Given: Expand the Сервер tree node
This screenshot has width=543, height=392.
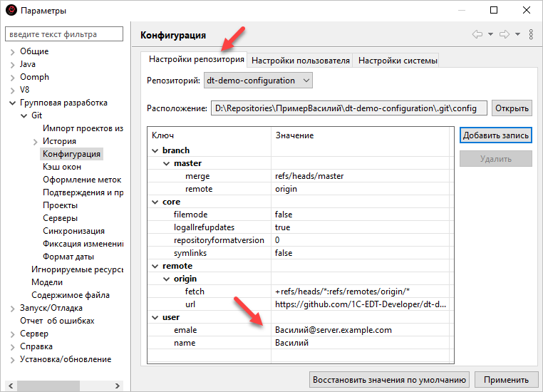Looking at the screenshot, I should [12, 334].
